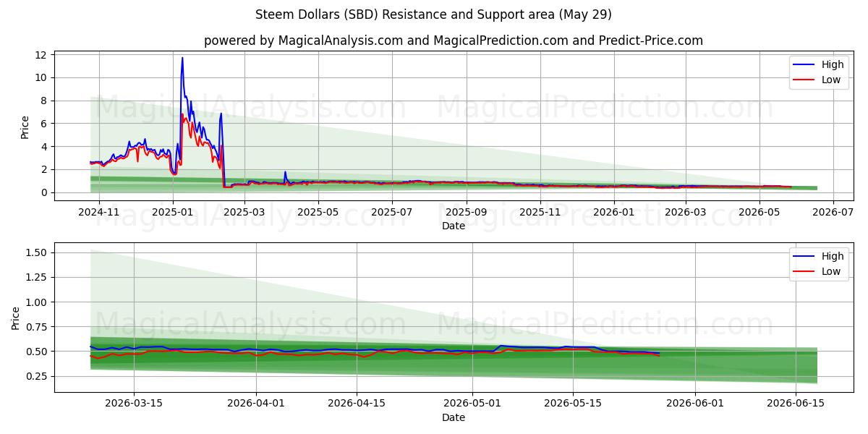Click the '8' price tick on the top chart
Viewport: 868px width, 434px height.
tap(44, 101)
